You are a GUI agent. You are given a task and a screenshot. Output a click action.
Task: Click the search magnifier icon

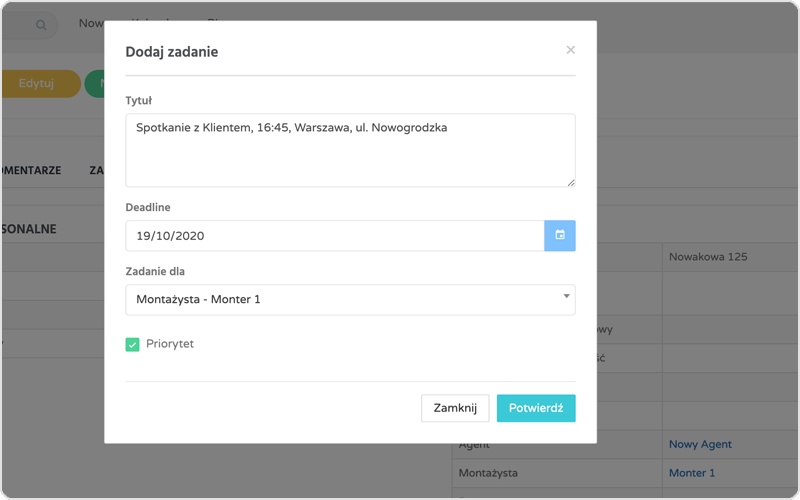point(41,25)
